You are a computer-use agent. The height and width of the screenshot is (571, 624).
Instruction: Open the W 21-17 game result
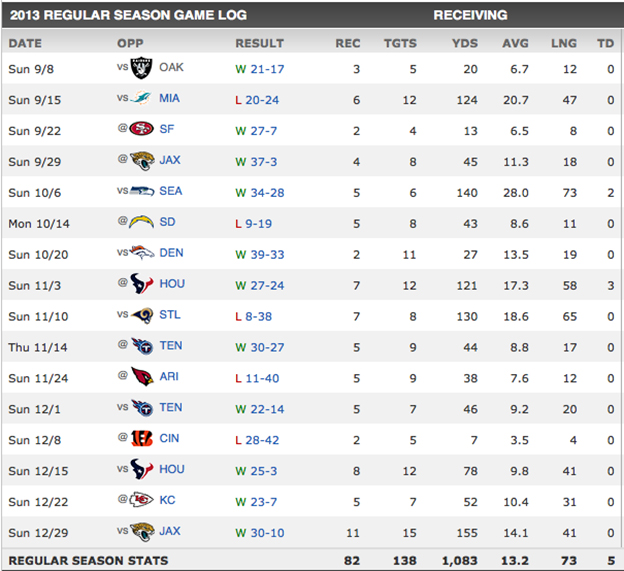coord(260,69)
